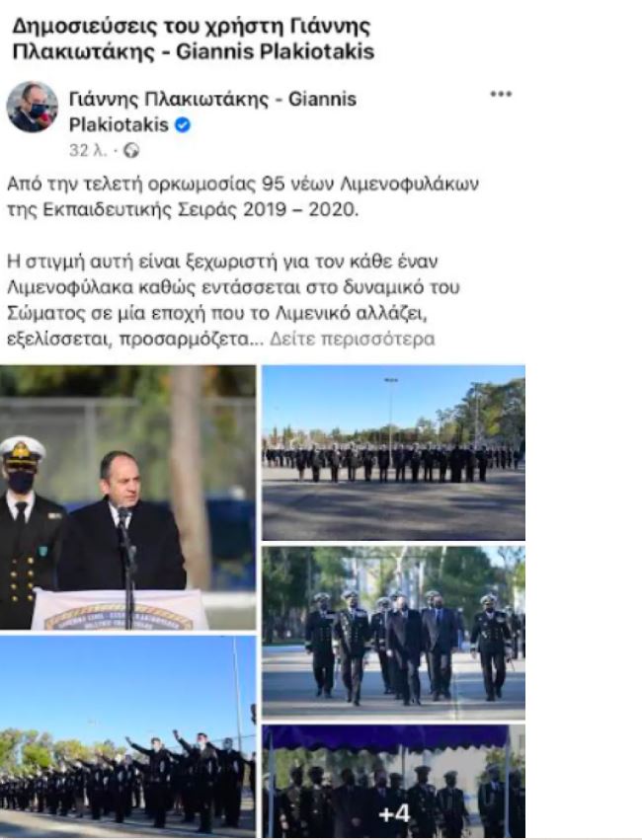Click the 32 λ. post timestamp
Image resolution: width=642 pixels, height=840 pixels.
(87, 151)
